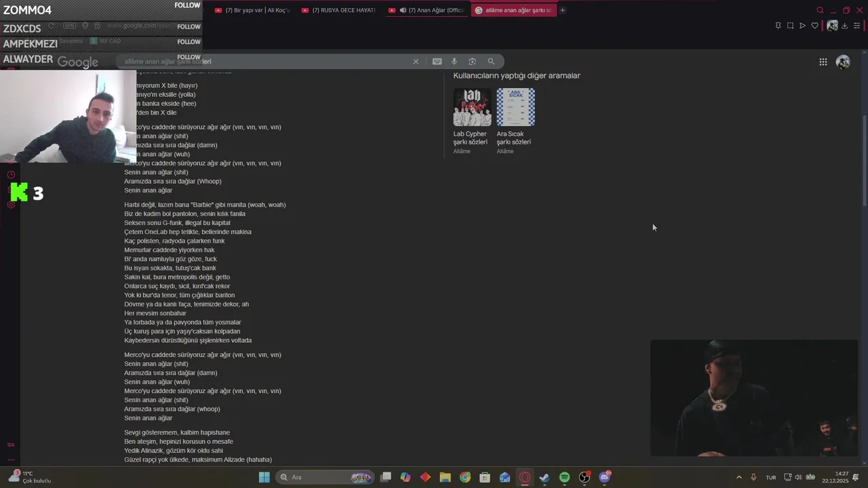
Task: Click the pin icon in Opera toolbar
Action: [x=778, y=26]
